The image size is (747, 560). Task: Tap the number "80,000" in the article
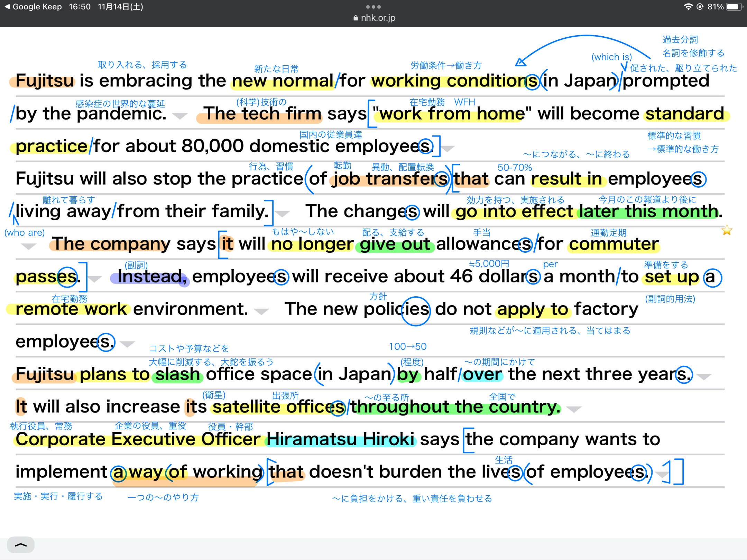[212, 146]
